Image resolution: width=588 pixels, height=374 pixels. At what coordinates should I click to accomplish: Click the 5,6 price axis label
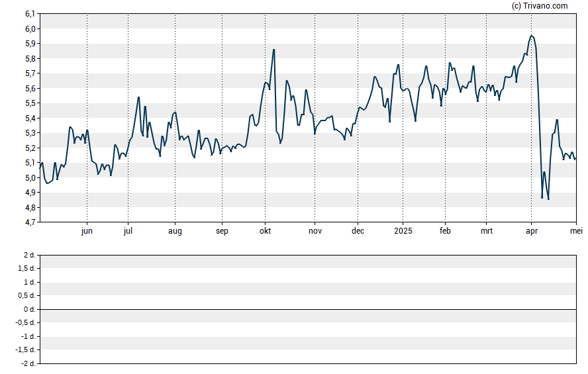click(30, 89)
